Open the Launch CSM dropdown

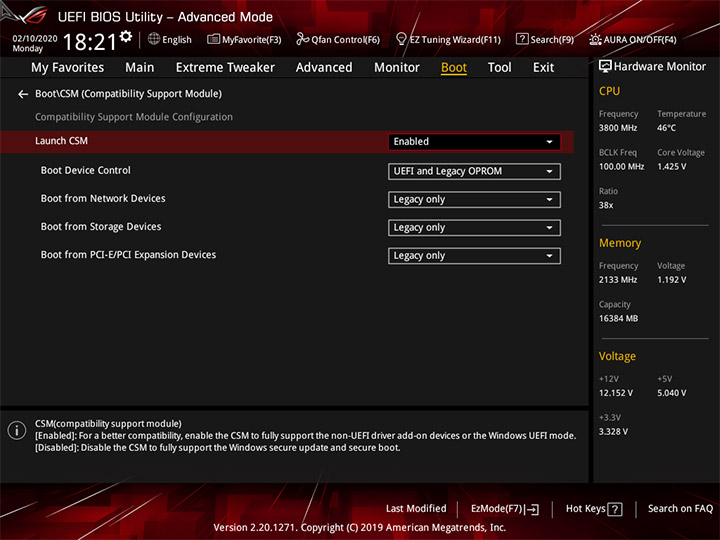pos(474,142)
